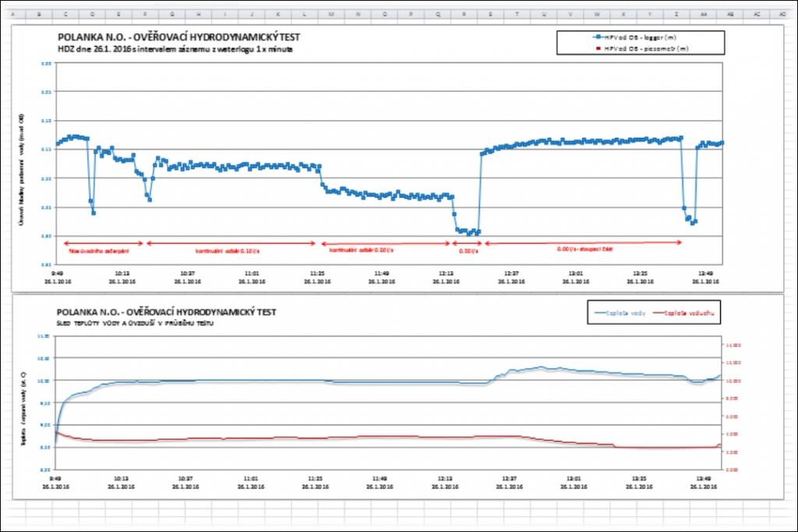The image size is (798, 532).
Task: Select the top chart subtitle HDZ dne 26.1.2016
Action: coord(175,49)
